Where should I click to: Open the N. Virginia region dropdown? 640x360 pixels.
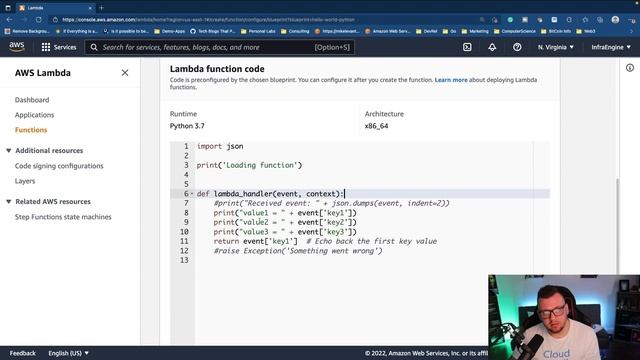(x=556, y=47)
